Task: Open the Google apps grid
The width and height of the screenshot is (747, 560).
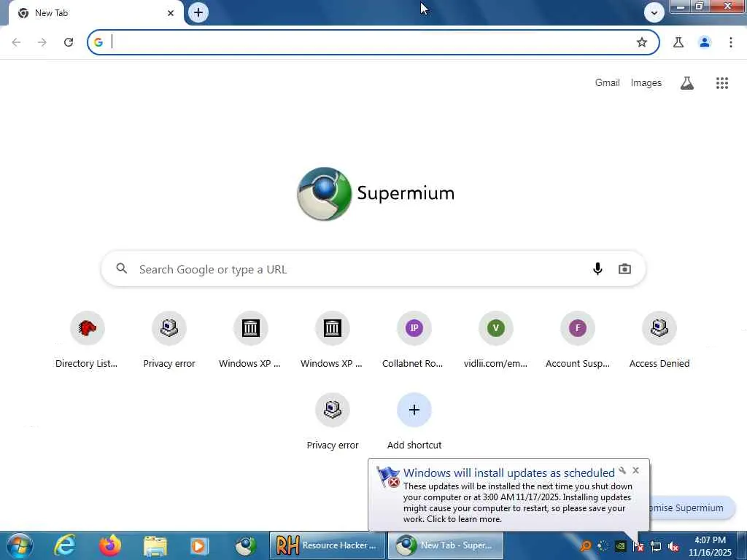Action: tap(721, 83)
